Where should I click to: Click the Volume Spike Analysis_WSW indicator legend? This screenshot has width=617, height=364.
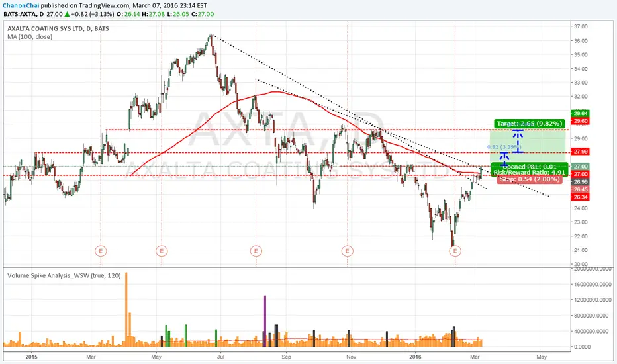point(64,275)
